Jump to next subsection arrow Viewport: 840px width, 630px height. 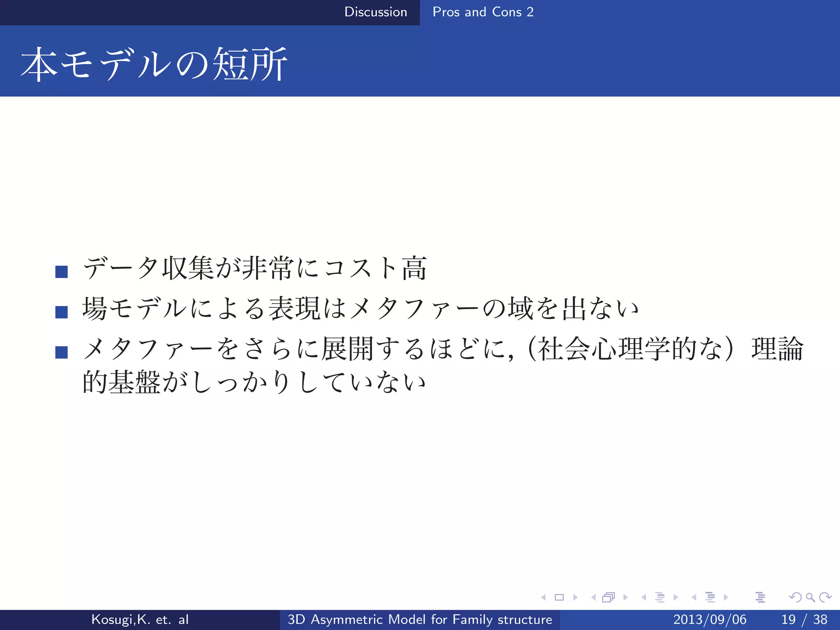point(676,598)
